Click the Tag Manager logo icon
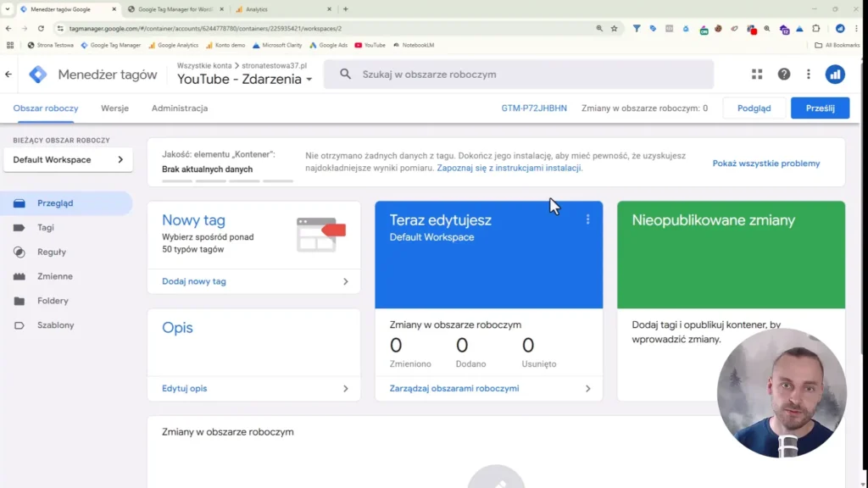Viewport: 868px width, 488px height. (38, 75)
